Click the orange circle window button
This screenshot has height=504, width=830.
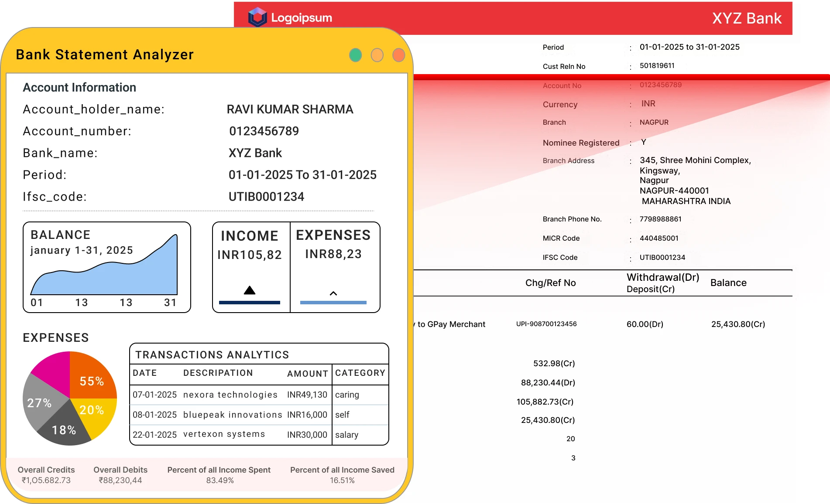[377, 55]
